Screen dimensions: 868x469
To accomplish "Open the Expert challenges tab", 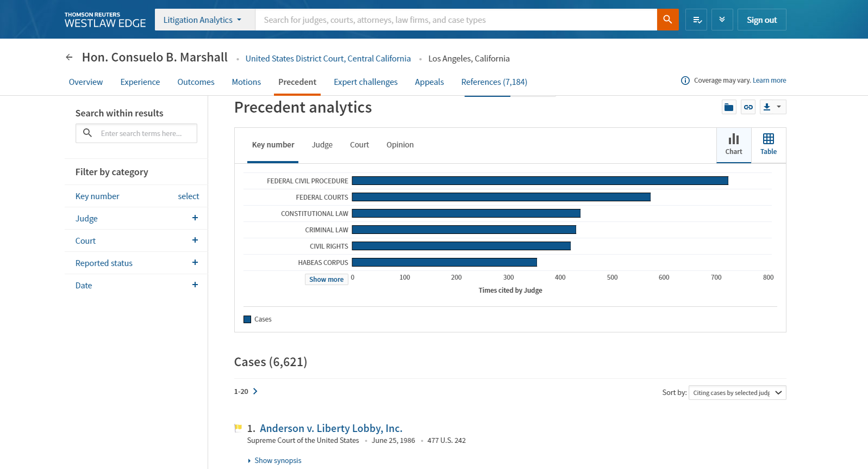I will click(365, 82).
